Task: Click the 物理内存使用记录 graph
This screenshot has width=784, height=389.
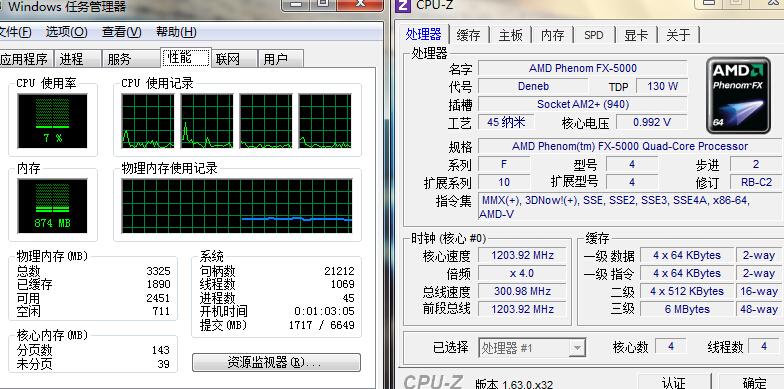Action: 236,206
